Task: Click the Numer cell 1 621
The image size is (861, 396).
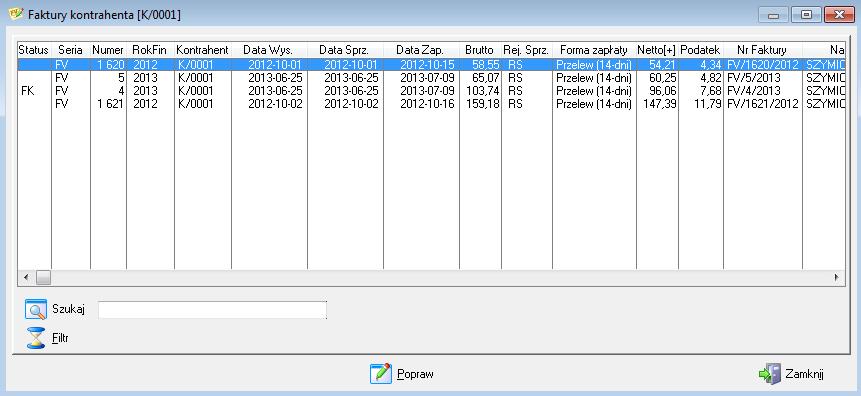Action: coord(111,104)
